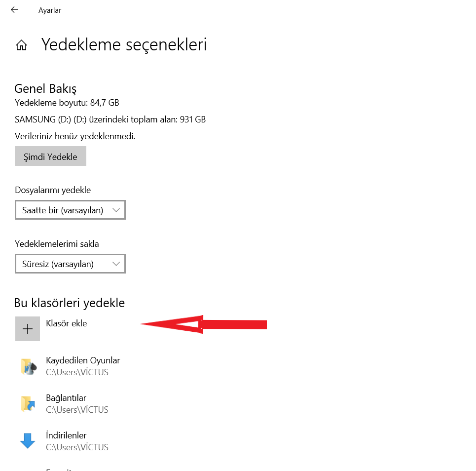476x471 pixels.
Task: Click the SAMSUNG (D:) total space text
Action: (110, 119)
